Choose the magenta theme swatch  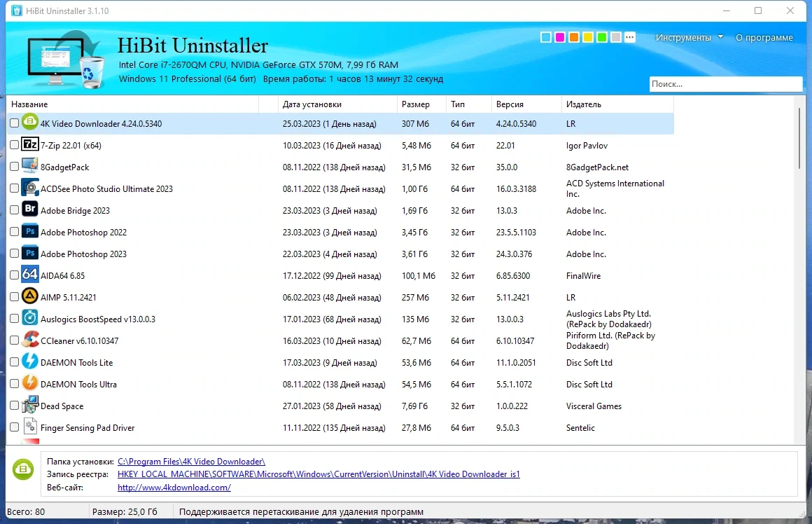[560, 37]
